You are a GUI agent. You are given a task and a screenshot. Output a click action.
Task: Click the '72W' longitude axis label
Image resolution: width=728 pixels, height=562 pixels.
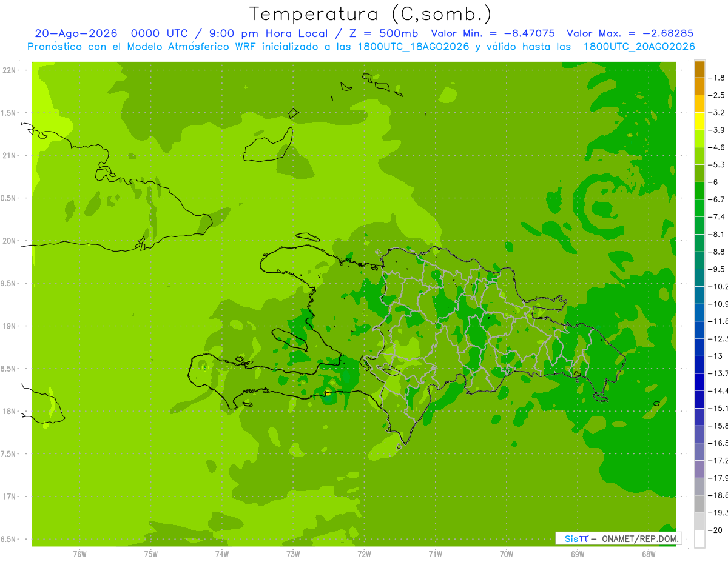[364, 554]
